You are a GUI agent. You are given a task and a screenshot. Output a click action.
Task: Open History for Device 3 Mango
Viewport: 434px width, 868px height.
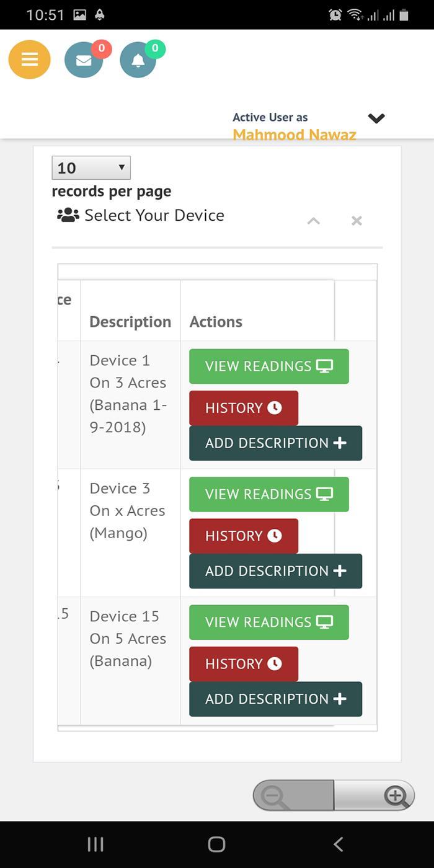pos(243,536)
